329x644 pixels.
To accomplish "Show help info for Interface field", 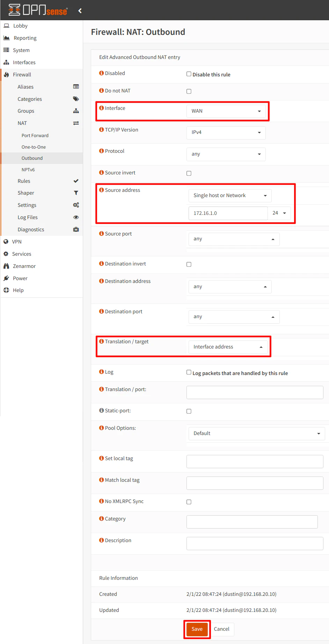I will pyautogui.click(x=101, y=108).
